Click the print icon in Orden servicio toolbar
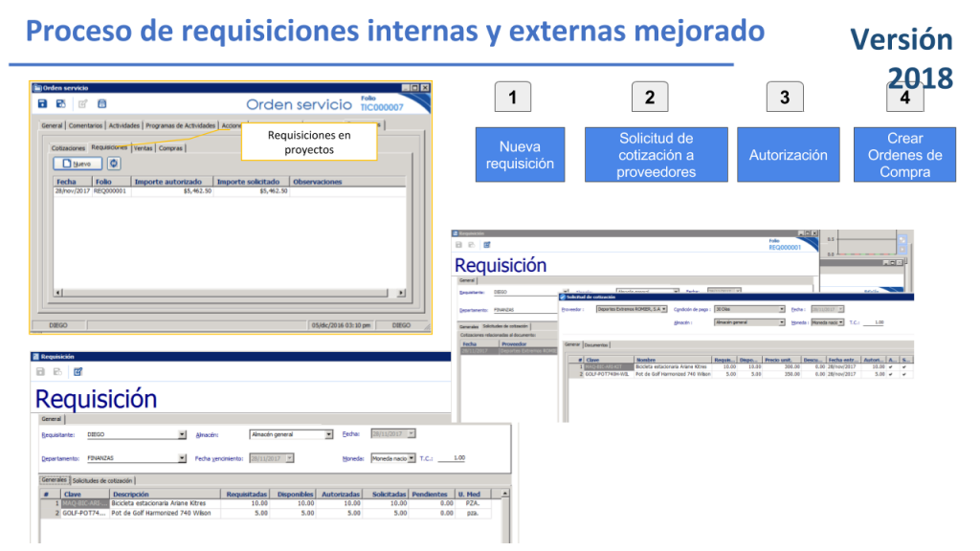 coord(101,103)
